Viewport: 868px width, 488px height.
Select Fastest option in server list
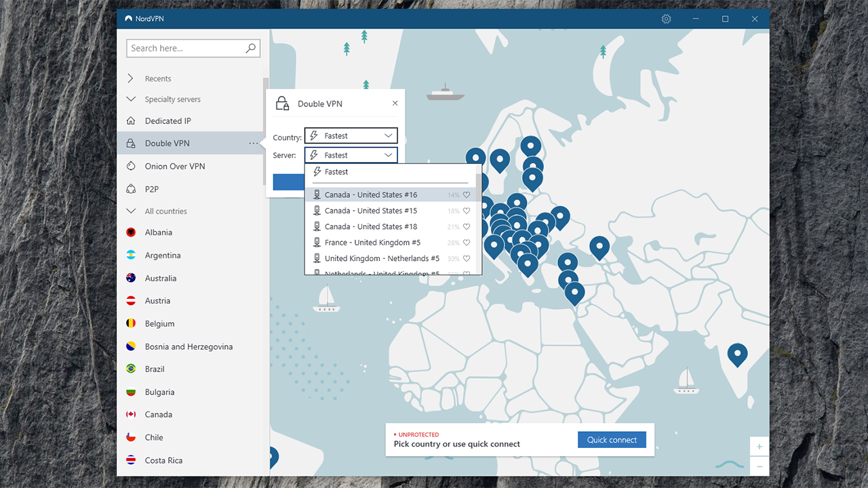coord(390,172)
